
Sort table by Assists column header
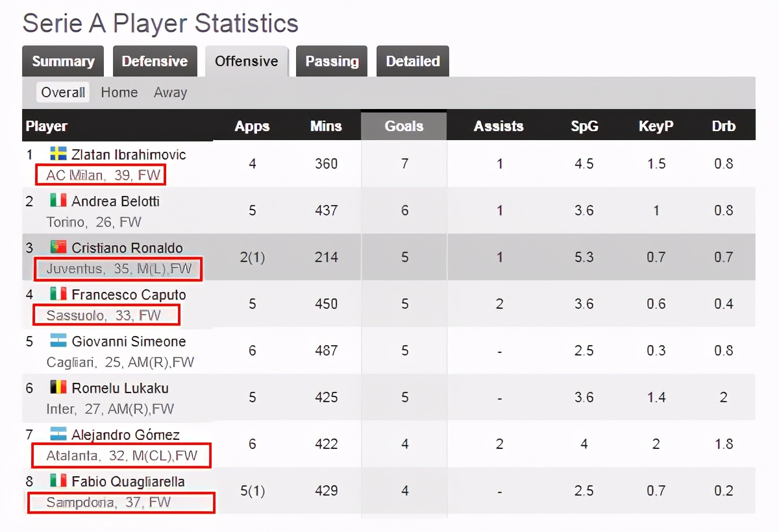click(499, 127)
